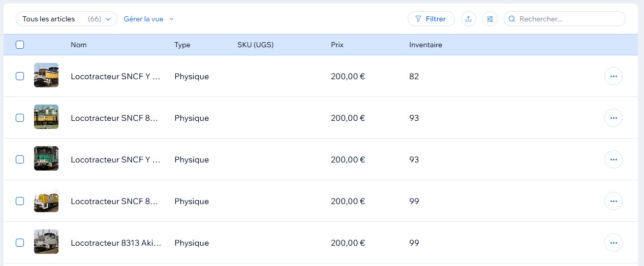Click the export upload icon button

coord(468,19)
